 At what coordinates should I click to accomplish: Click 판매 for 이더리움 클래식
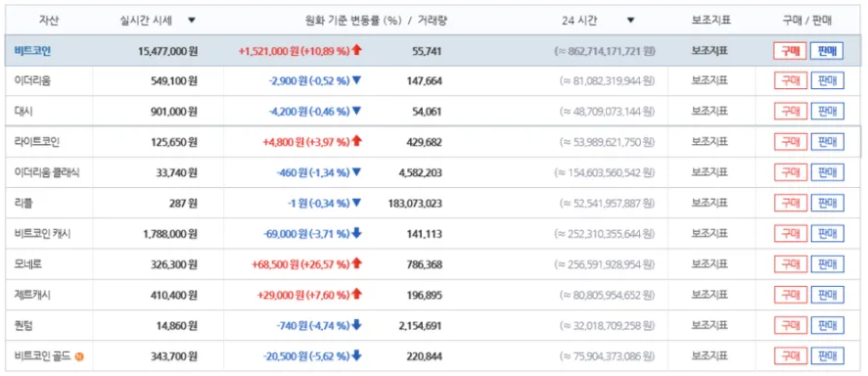[x=827, y=172]
